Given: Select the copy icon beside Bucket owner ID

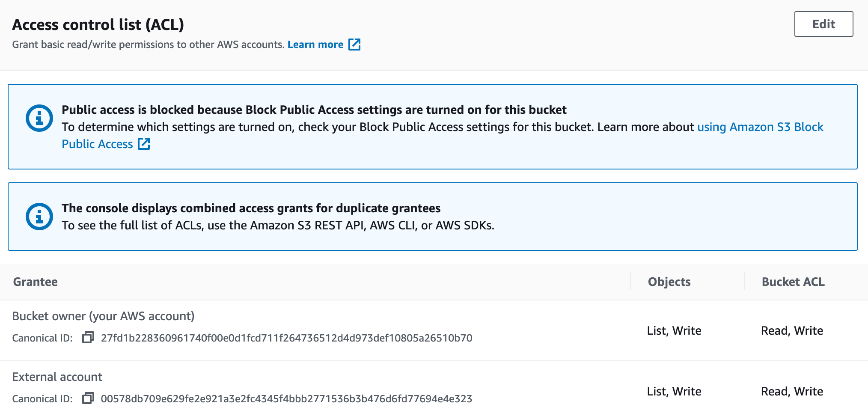Looking at the screenshot, I should [x=89, y=338].
